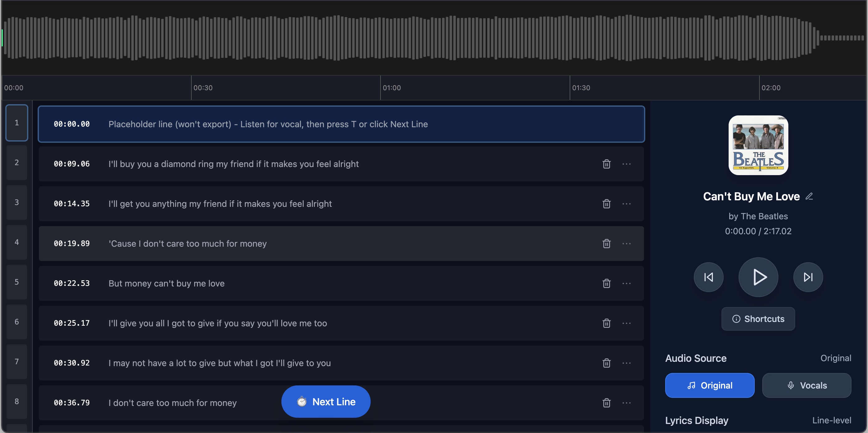Select line number 3 in the sidebar
Screen dimensions: 868x433
coord(16,202)
